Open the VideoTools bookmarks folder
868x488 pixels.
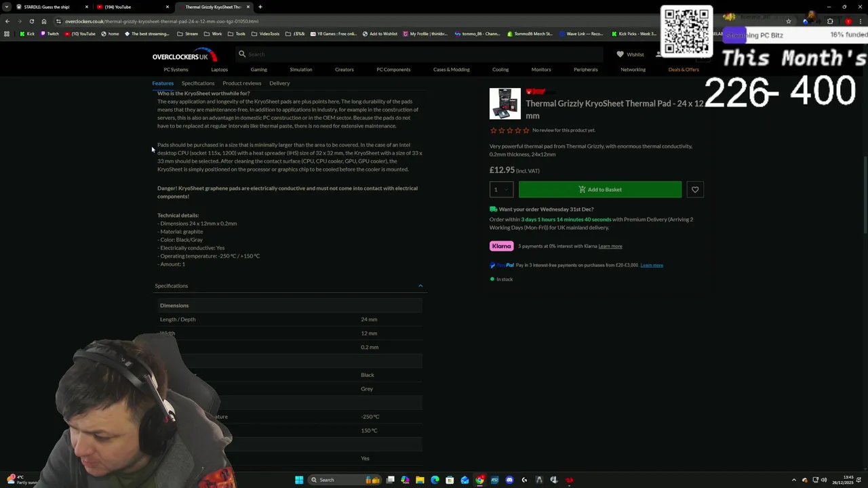click(265, 34)
